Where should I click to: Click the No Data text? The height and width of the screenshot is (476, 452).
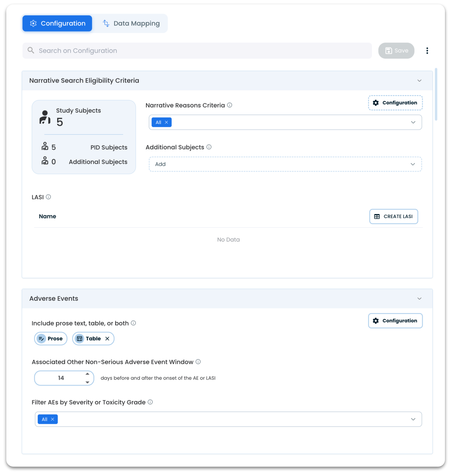pos(228,240)
